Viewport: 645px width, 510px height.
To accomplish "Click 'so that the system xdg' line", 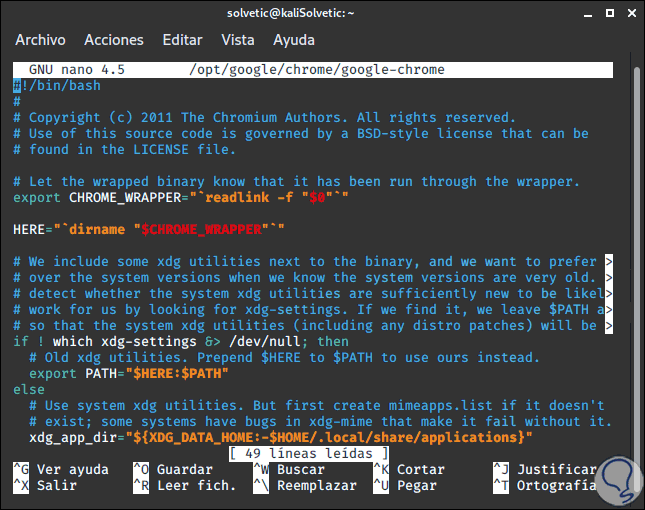I will (x=304, y=326).
